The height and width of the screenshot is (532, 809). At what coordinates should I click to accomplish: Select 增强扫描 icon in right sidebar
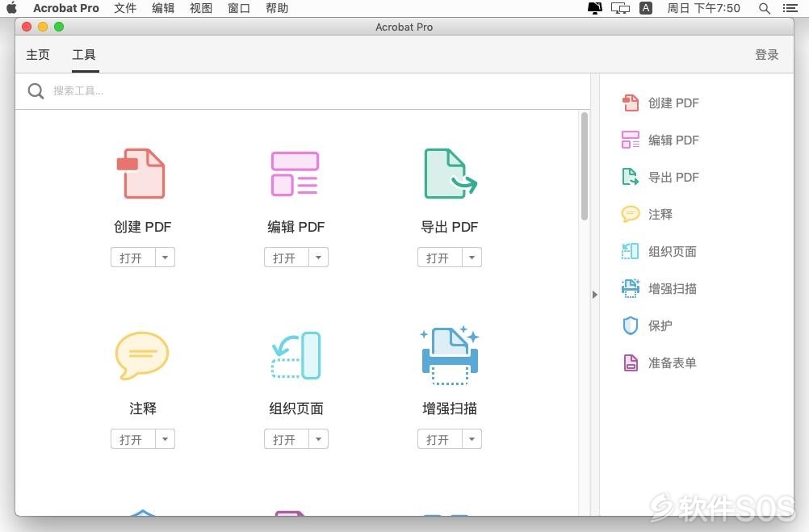point(630,288)
